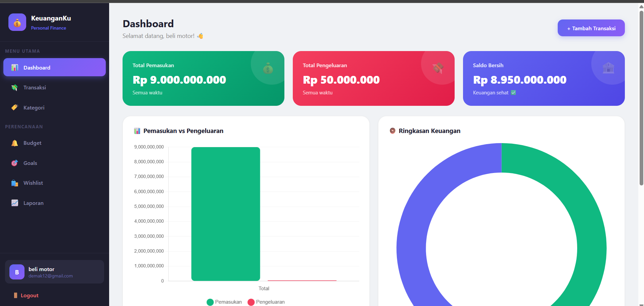Image resolution: width=644 pixels, height=306 pixels.
Task: Click the KeuanganKu brand name
Action: (x=51, y=18)
